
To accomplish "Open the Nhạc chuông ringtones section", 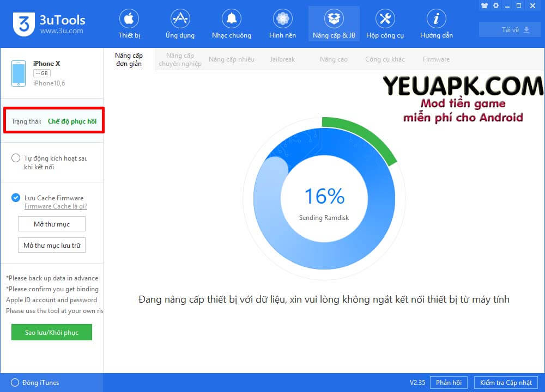I will click(232, 24).
